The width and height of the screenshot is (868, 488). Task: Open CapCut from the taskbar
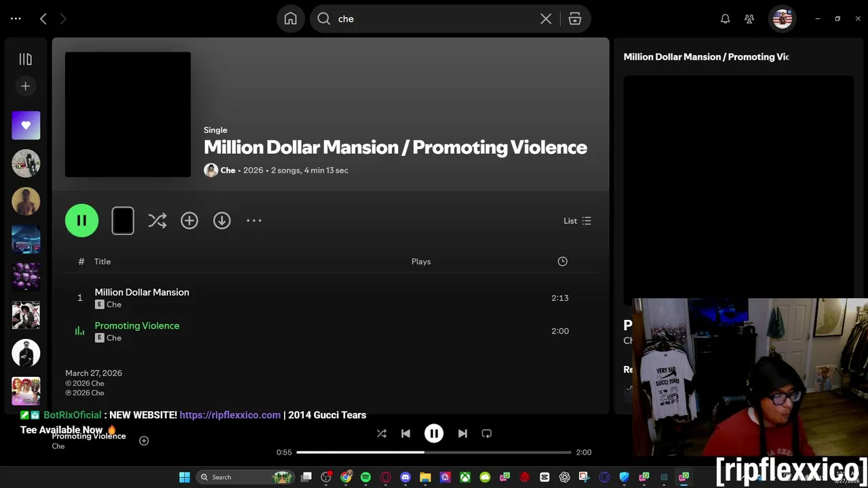pos(545,477)
